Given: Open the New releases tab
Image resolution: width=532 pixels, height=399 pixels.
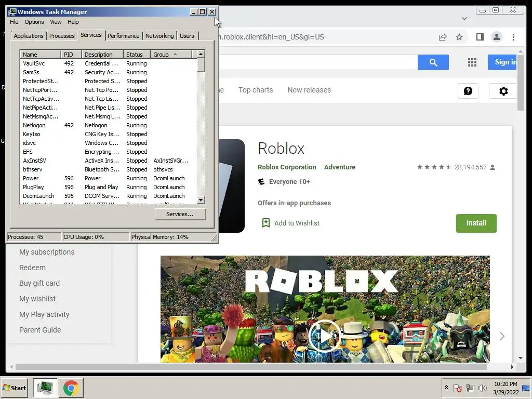Looking at the screenshot, I should [x=309, y=90].
